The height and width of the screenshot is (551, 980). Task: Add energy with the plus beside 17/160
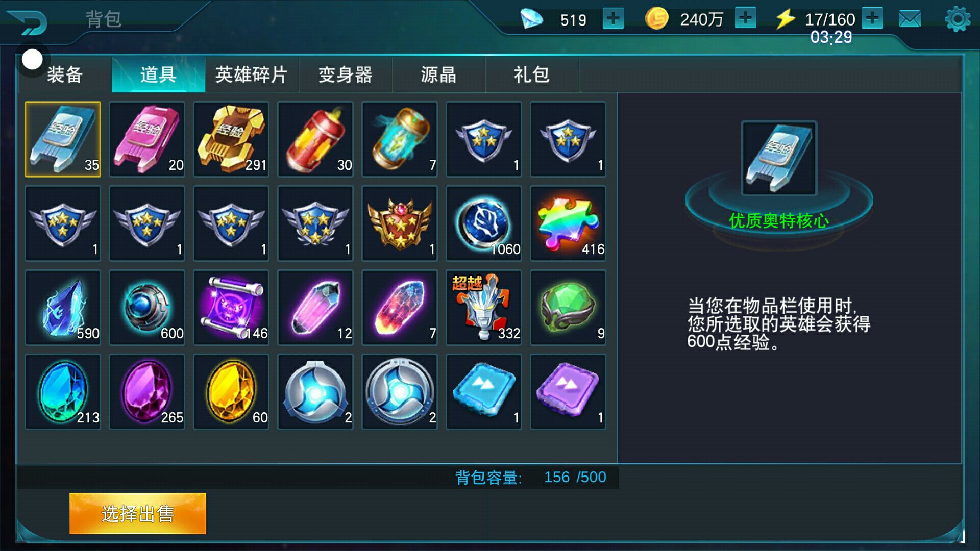coord(872,18)
